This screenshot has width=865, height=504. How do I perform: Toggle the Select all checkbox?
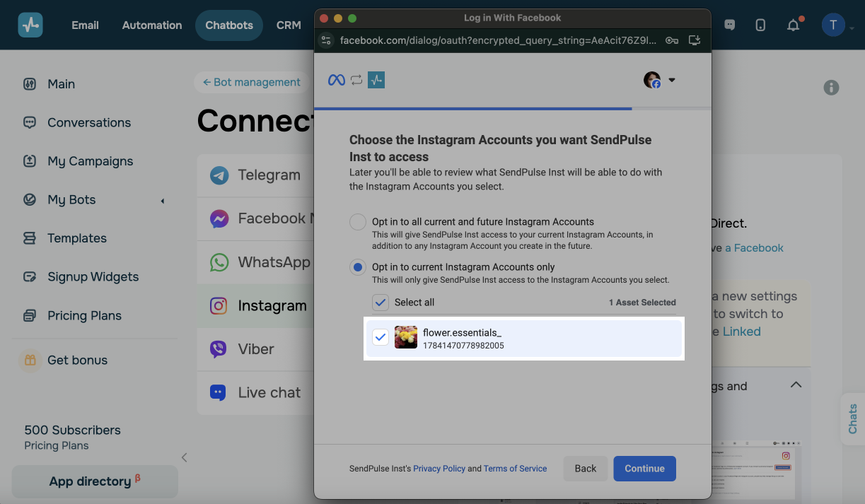[x=381, y=303]
